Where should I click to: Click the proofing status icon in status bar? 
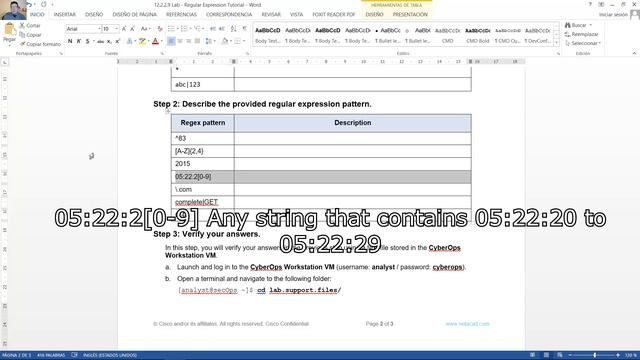coord(74,355)
